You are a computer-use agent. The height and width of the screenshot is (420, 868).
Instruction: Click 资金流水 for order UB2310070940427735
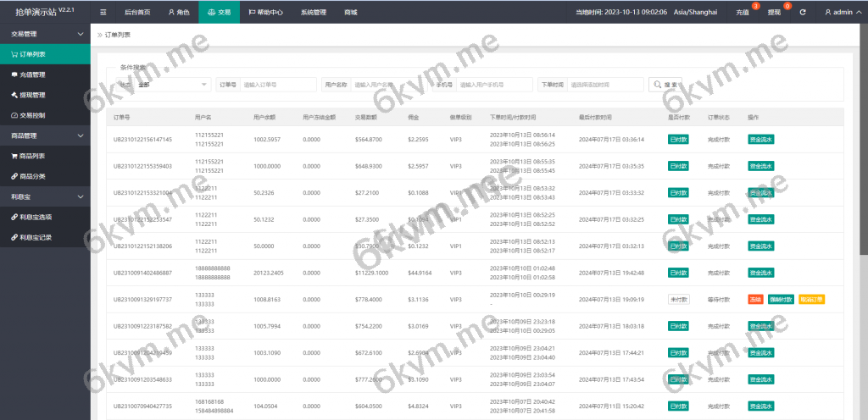[x=760, y=406]
